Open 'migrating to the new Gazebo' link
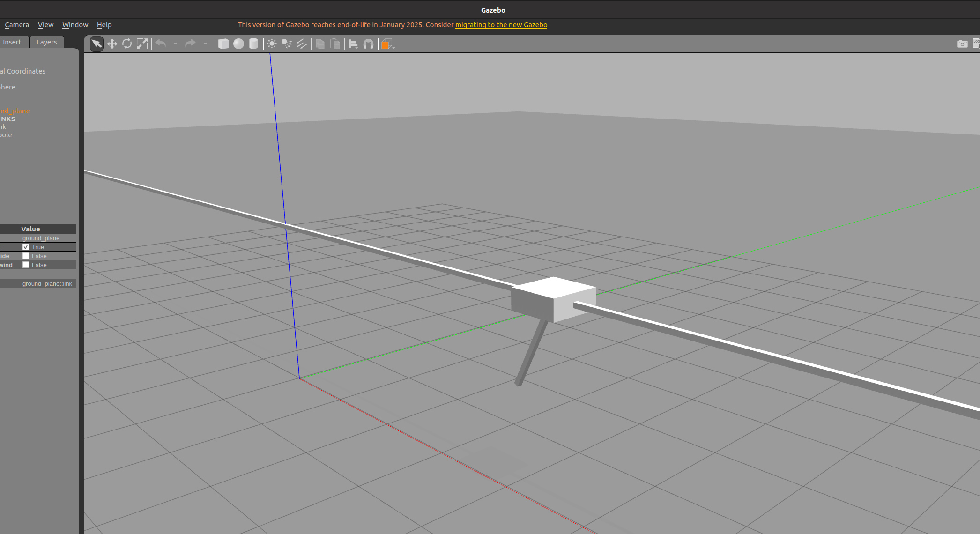The width and height of the screenshot is (980, 534). click(x=501, y=25)
